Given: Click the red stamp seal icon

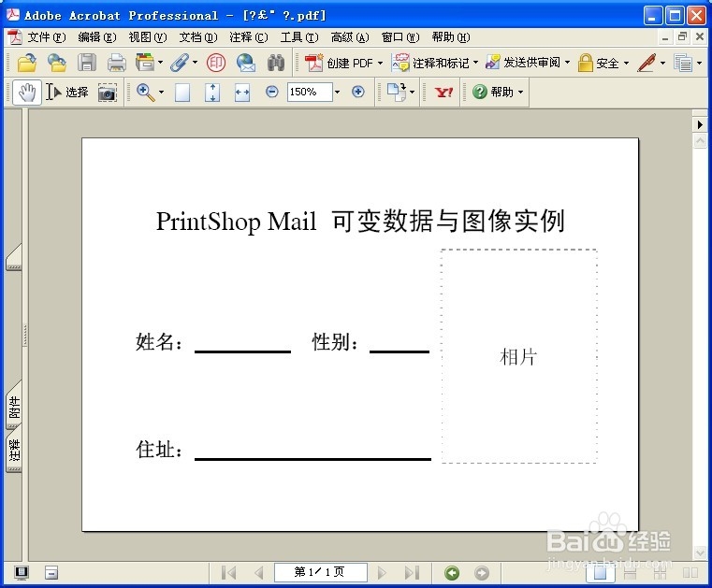Looking at the screenshot, I should (216, 63).
